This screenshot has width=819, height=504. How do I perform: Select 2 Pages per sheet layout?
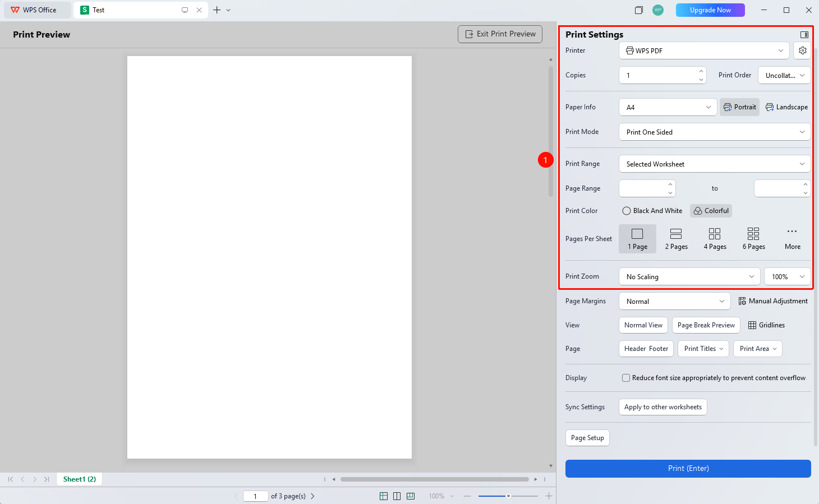click(x=676, y=239)
